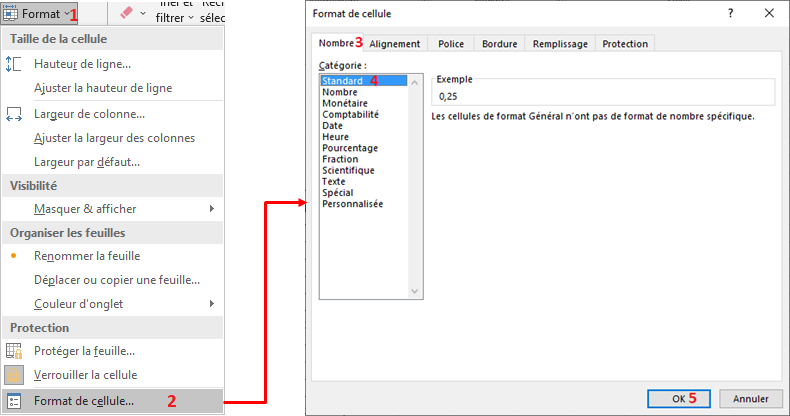Switch to the Protection tab
Viewport: 790px width, 416px height.
625,44
